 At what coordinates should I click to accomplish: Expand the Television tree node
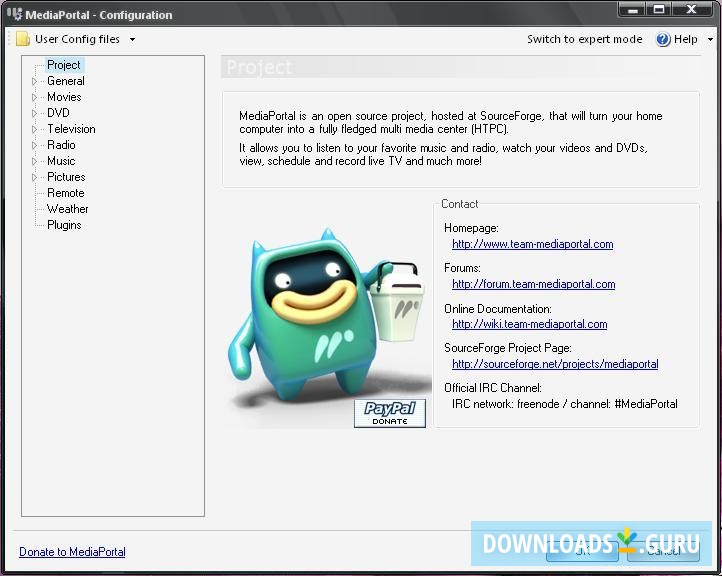(x=34, y=129)
